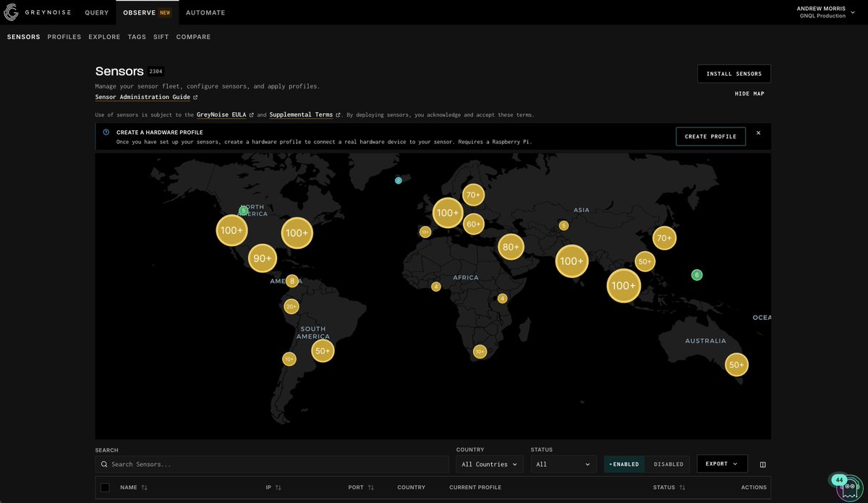Select the 10+ cluster over Chile
The width and height of the screenshot is (868, 503).
[289, 359]
